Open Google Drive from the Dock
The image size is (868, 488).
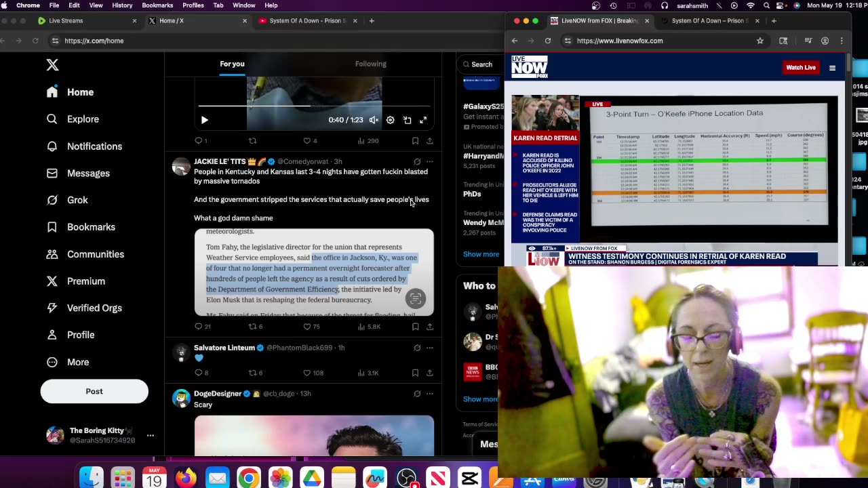point(312,478)
